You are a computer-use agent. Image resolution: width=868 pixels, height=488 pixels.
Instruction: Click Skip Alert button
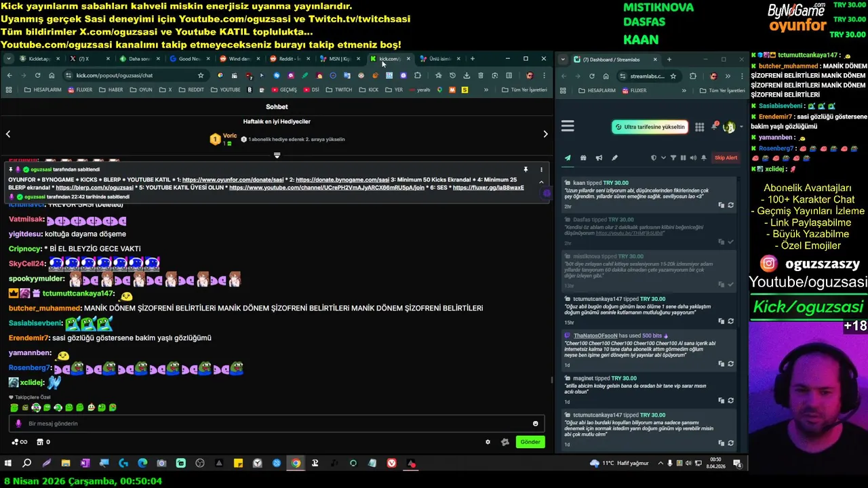(726, 158)
